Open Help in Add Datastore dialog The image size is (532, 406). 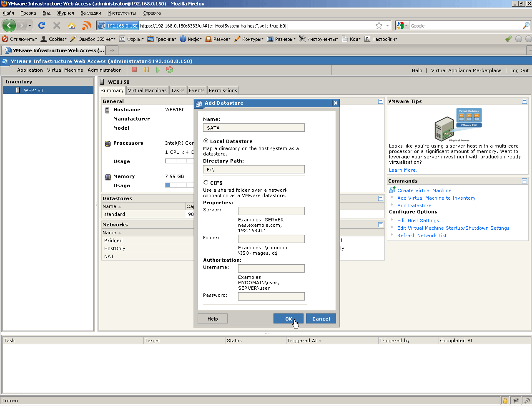pyautogui.click(x=213, y=318)
